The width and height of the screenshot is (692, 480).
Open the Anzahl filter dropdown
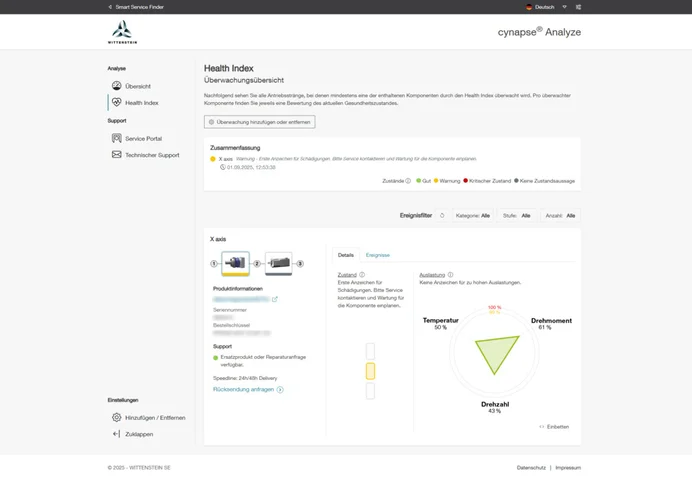560,216
